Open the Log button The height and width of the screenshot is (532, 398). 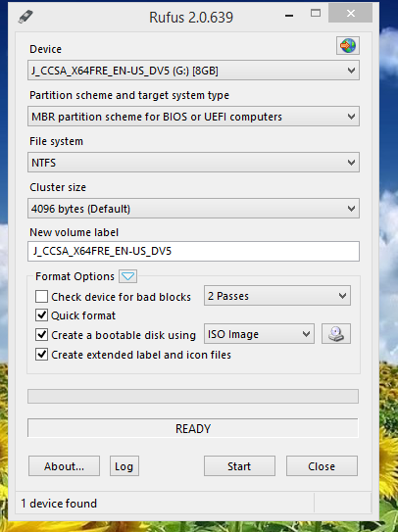click(x=124, y=465)
